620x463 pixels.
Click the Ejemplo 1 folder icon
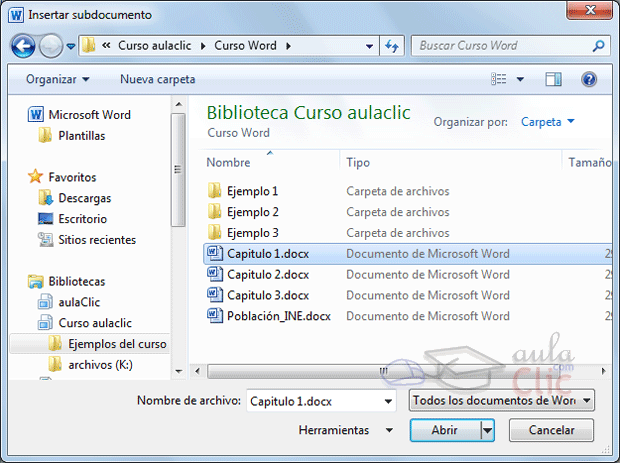pyautogui.click(x=214, y=191)
